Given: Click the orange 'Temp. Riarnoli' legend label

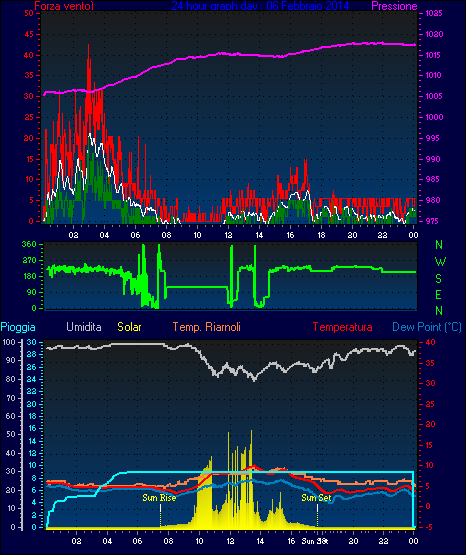Looking at the screenshot, I should pyautogui.click(x=207, y=327).
